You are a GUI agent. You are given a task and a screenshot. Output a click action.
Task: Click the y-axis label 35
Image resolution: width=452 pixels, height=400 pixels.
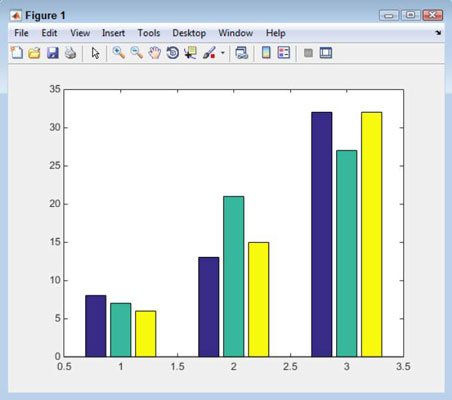tap(55, 89)
